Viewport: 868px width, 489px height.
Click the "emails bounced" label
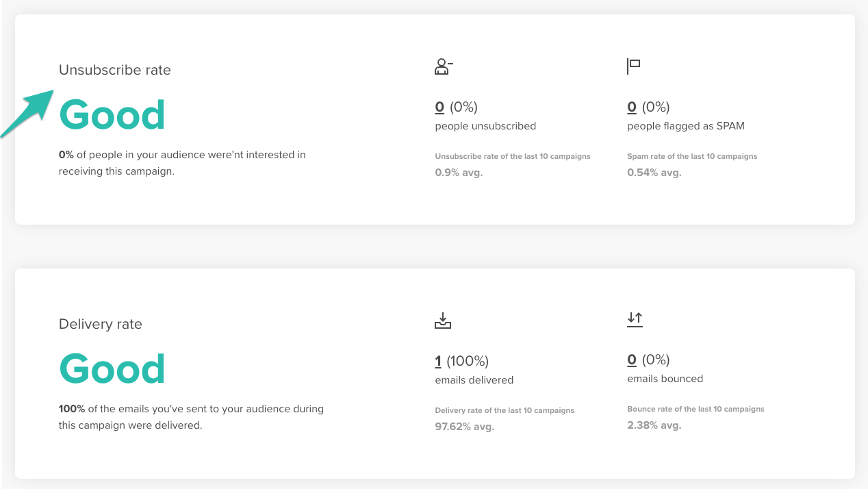pos(665,379)
